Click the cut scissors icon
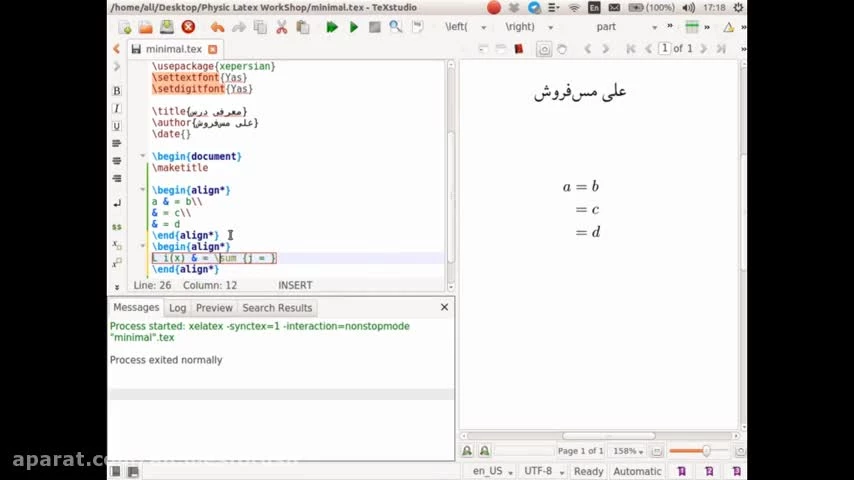This screenshot has height=480, width=854. pyautogui.click(x=281, y=27)
